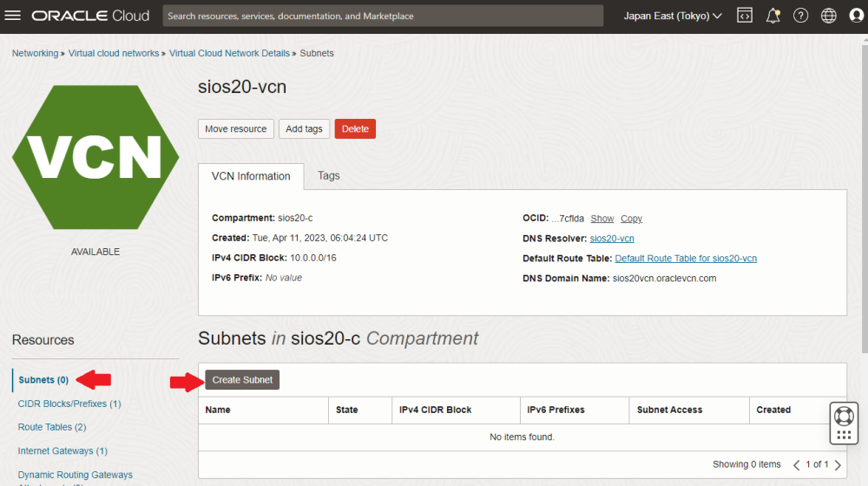The image size is (868, 486).
Task: Click the 10.0.0.0/16 CIDR value
Action: [x=312, y=258]
